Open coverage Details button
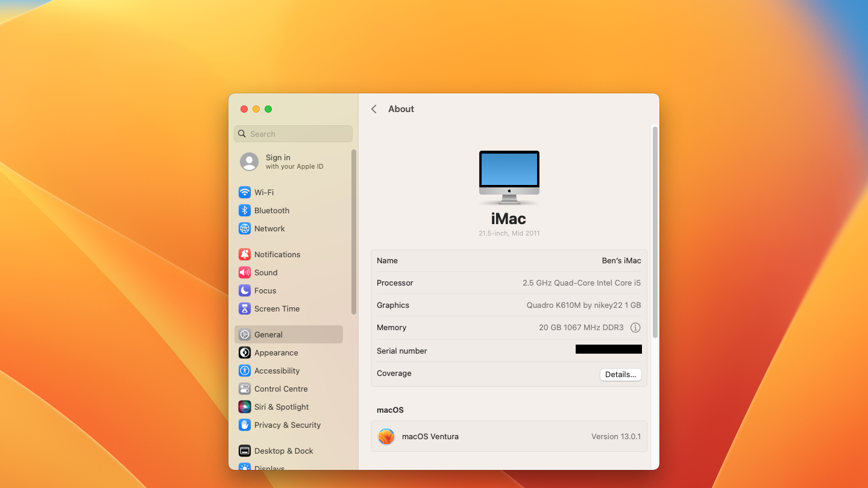Viewport: 868px width, 488px height. pos(621,374)
